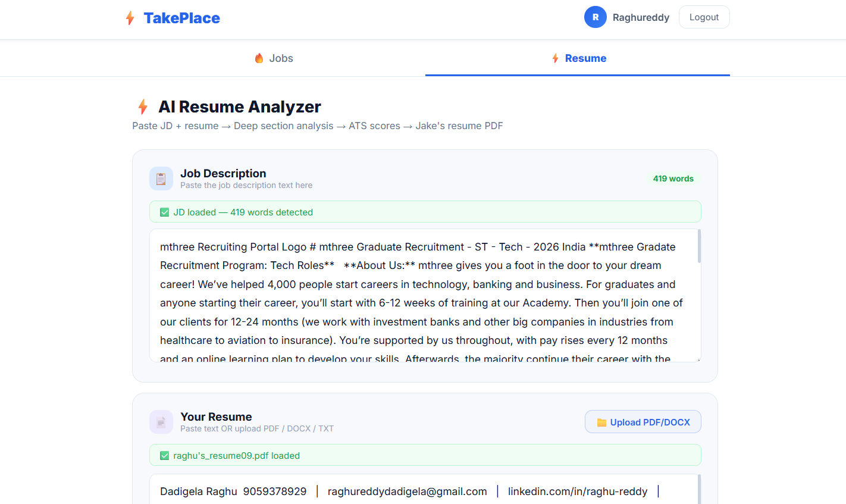Screen dimensions: 846x504
Task: Click the clipboard icon for Job Description
Action: click(x=161, y=179)
